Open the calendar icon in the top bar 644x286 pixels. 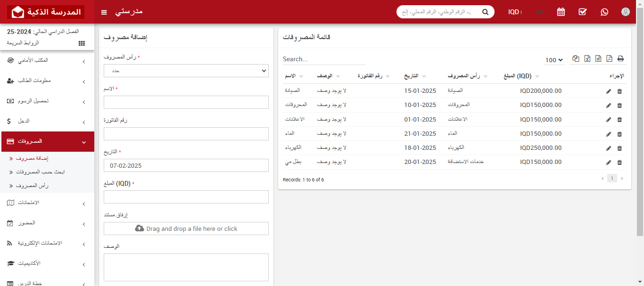561,11
